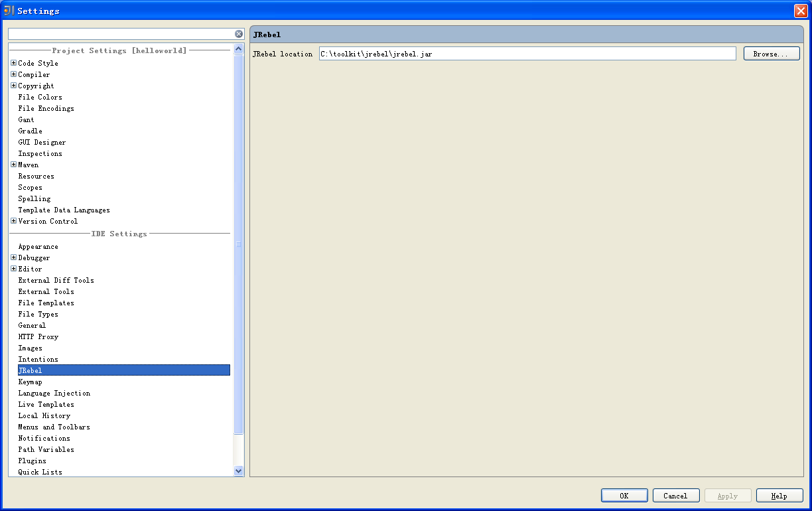Open Path Variables settings

[46, 449]
